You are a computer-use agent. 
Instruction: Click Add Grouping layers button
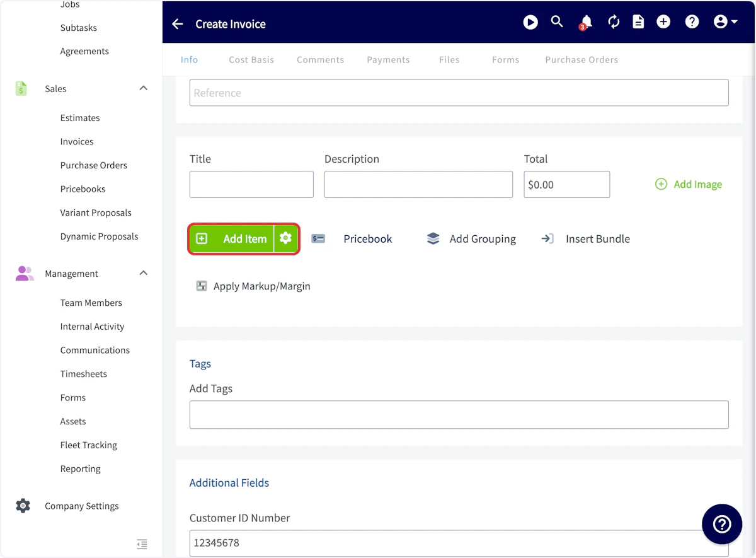[471, 239]
